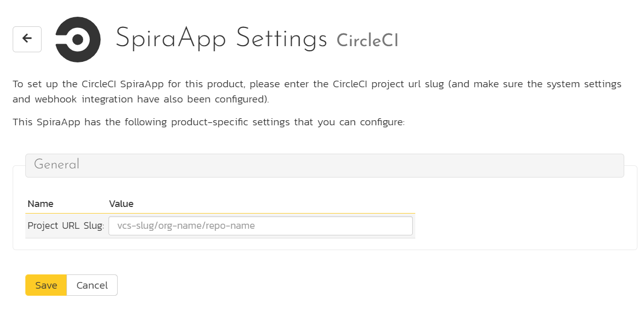Image resolution: width=644 pixels, height=315 pixels.
Task: Click the gray CircleCI subtitle text
Action: [368, 40]
